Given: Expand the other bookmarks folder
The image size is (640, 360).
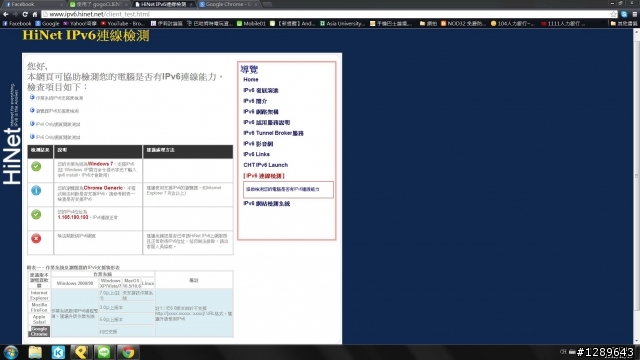Looking at the screenshot, I should tap(624, 24).
